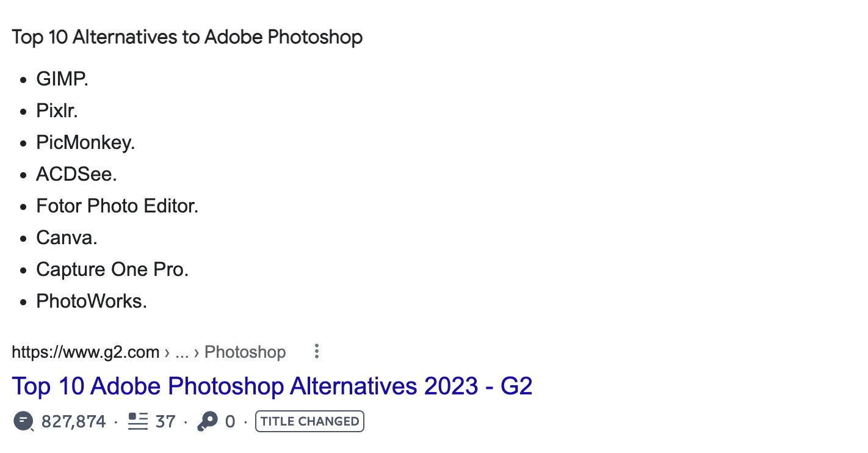Open the Top 10 Adobe Photoshop Alternatives link

[x=272, y=386]
